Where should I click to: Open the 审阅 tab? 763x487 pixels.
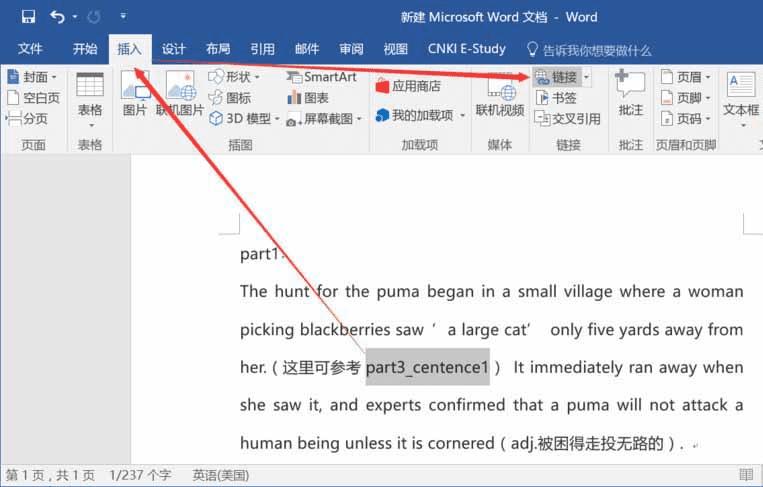click(x=351, y=49)
